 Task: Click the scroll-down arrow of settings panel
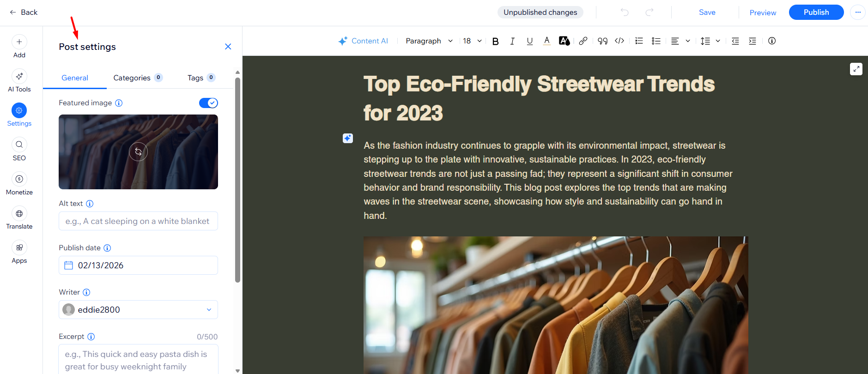click(x=237, y=370)
